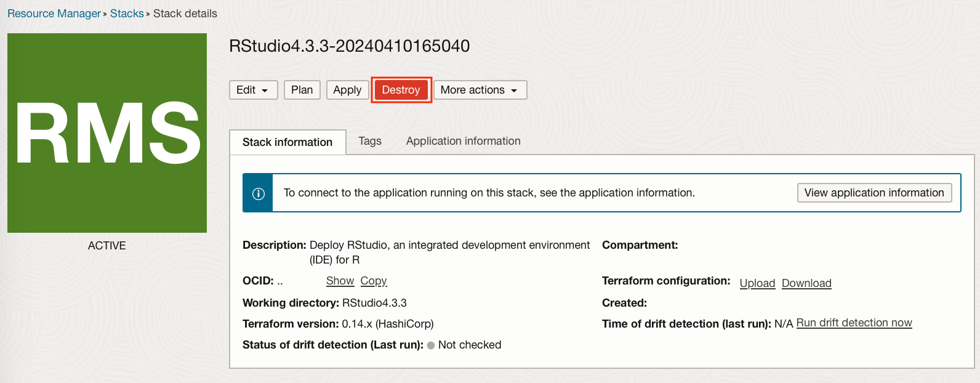Screen dimensions: 980x383
Task: Click the Not checked drift status indicator
Action: [465, 345]
